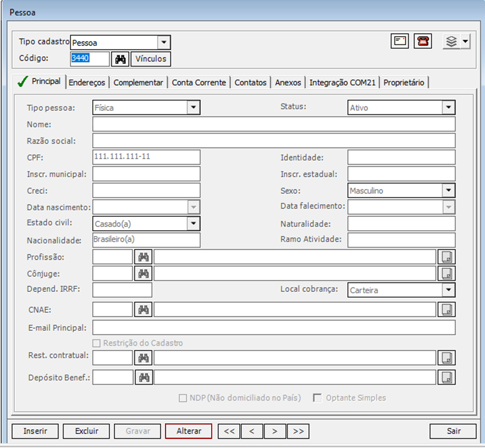Open the Local cobrança dropdown
Screen dimensions: 485x448
[449, 290]
